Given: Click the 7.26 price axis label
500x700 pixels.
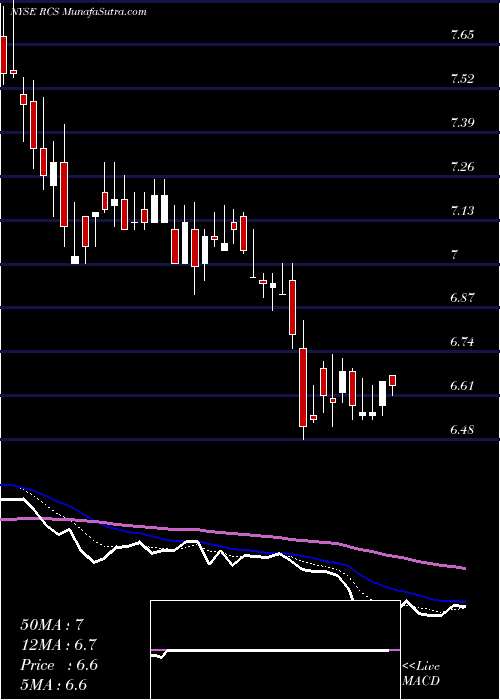Looking at the screenshot, I should pos(462,167).
